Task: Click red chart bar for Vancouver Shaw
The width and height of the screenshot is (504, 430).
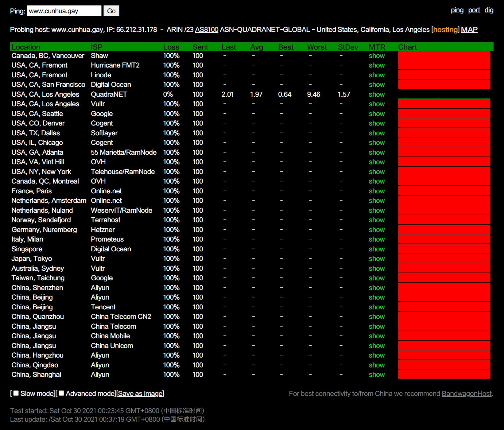Action: (x=444, y=56)
